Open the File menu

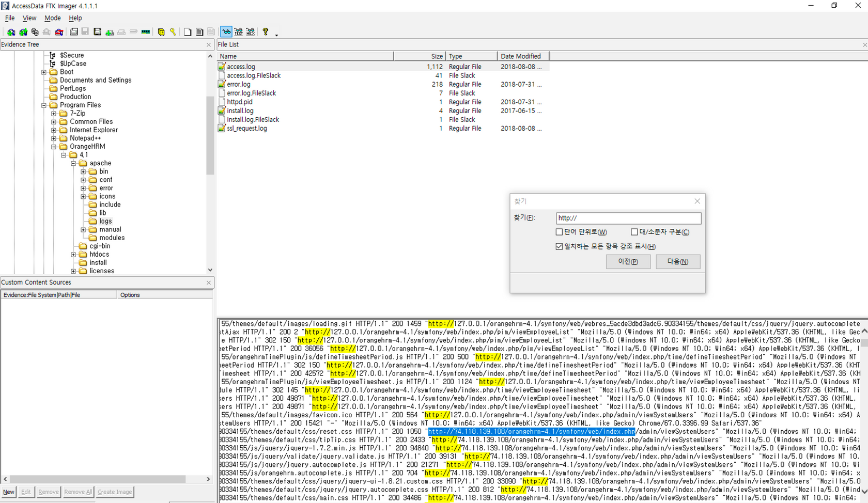(10, 18)
